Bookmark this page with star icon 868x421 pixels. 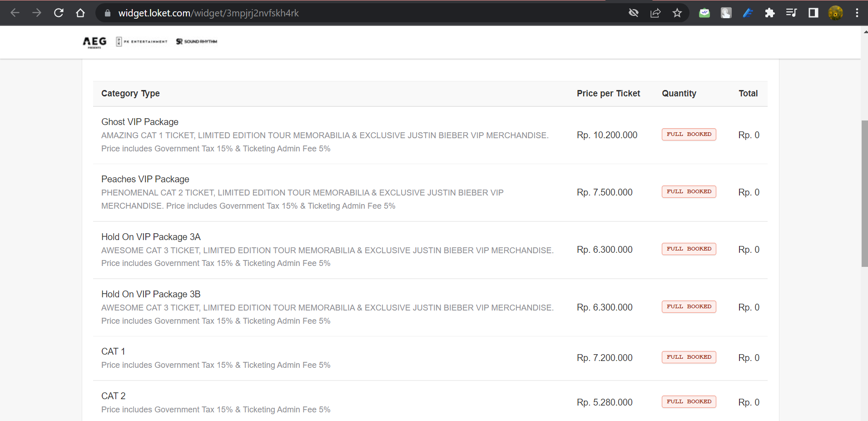pos(677,13)
